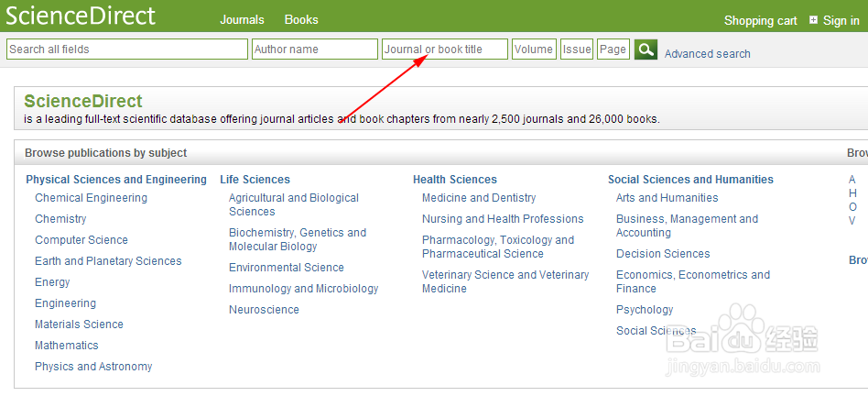Viewport: 868px width, 396px height.
Task: Click the Issue input field
Action: point(577,49)
